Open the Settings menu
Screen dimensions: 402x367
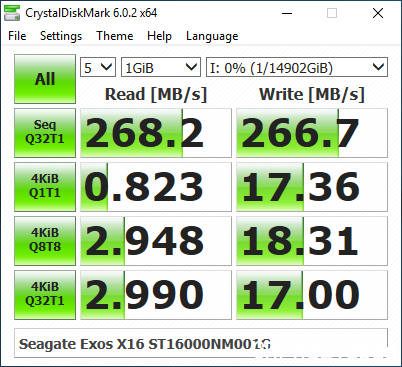(x=61, y=36)
